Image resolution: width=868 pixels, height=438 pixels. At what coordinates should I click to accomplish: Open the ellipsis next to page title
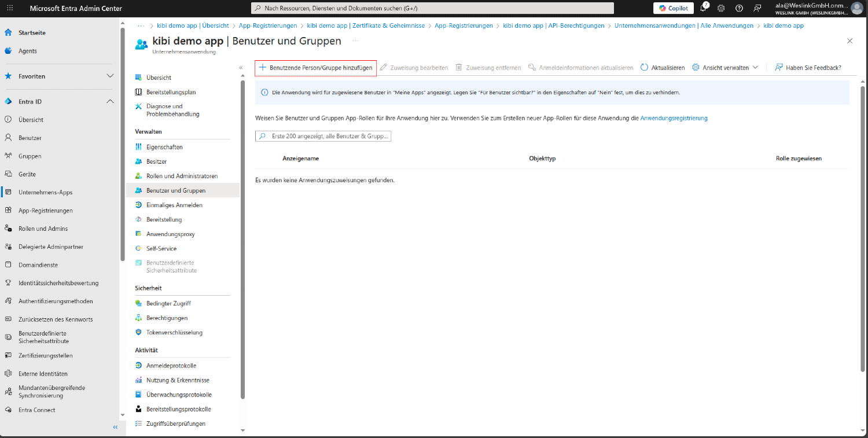click(355, 41)
